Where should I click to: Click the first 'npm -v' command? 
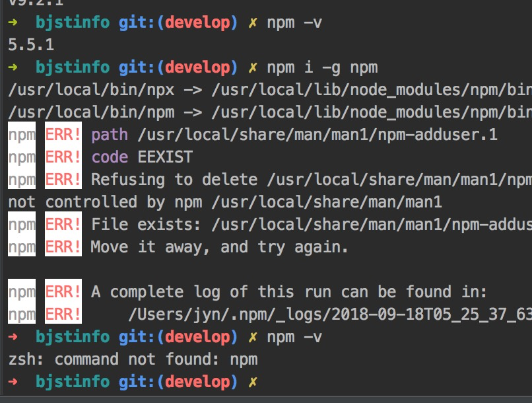(x=294, y=22)
